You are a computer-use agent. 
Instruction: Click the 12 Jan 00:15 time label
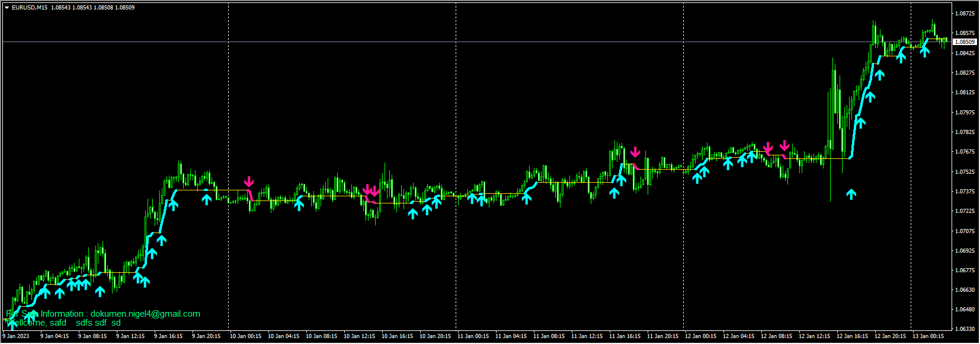coord(700,336)
